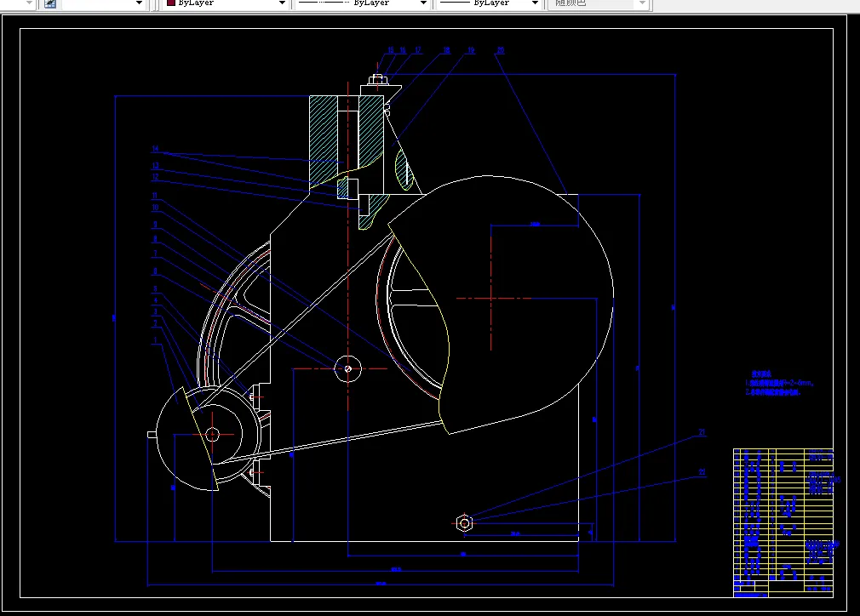Click the technical requirements note text
The image size is (860, 616).
tap(779, 383)
